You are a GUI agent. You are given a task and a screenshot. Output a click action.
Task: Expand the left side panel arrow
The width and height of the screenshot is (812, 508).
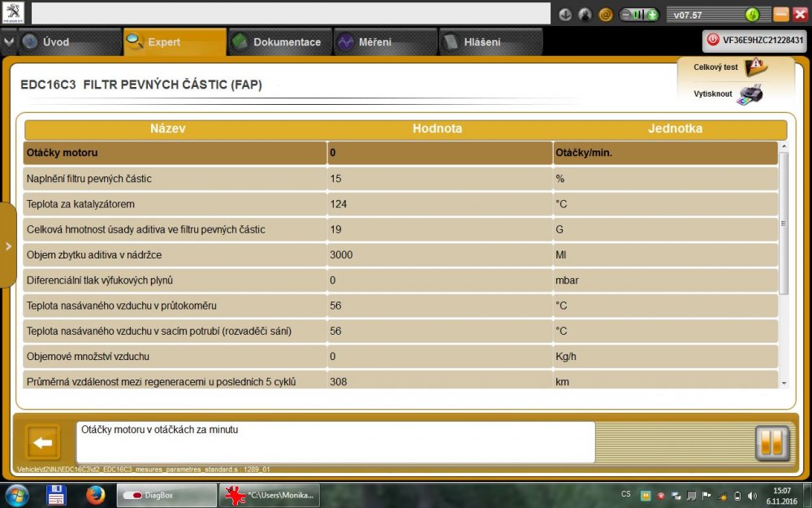8,246
